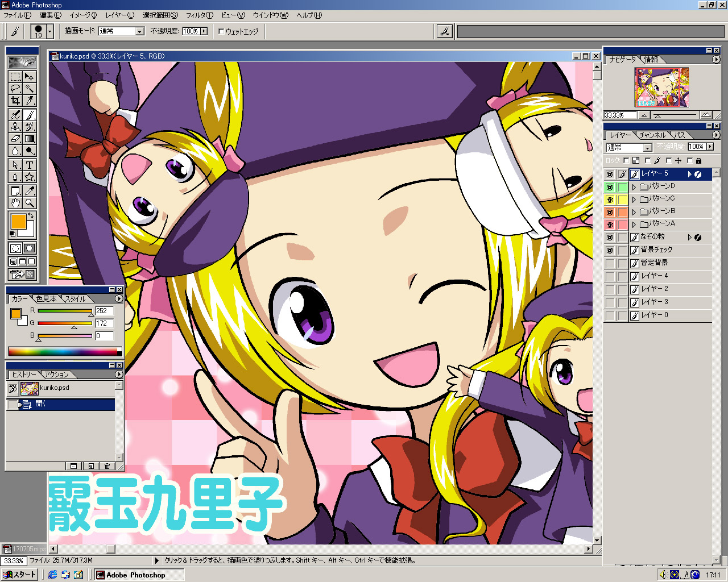The height and width of the screenshot is (582, 728).
Task: Open Internet Explorer from quick launch
Action: point(52,575)
